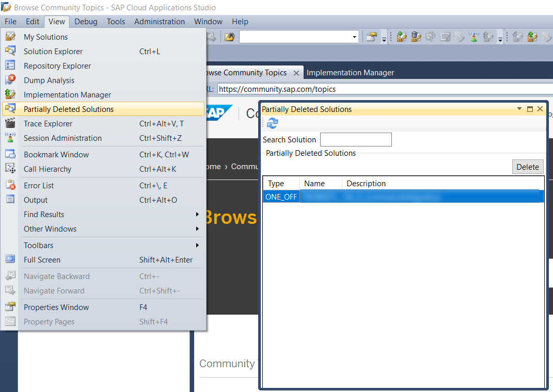Open toolbar options after the properties icon

(x=384, y=38)
